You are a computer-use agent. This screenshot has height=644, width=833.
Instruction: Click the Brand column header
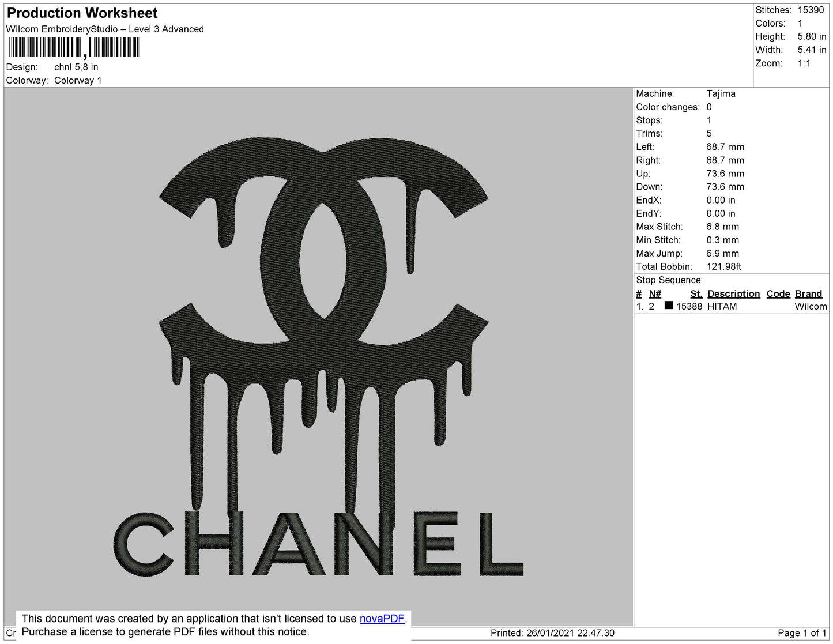(808, 293)
